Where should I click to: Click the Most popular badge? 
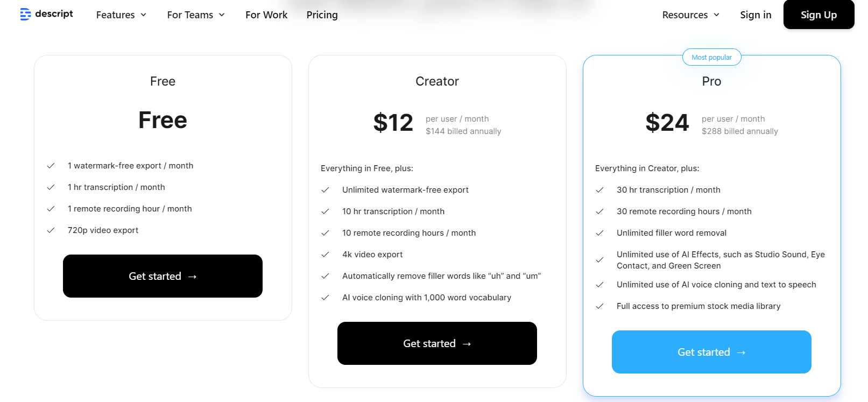click(x=711, y=58)
